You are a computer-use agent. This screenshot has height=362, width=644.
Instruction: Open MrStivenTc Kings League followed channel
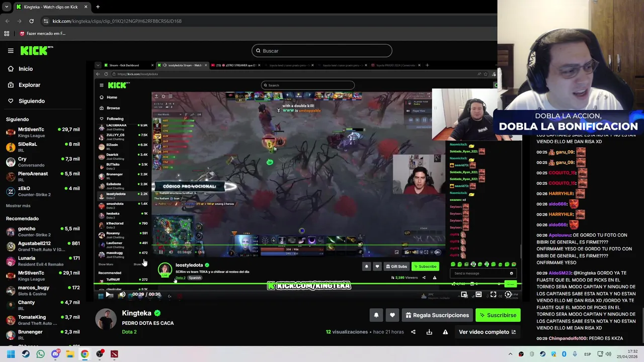point(43,132)
